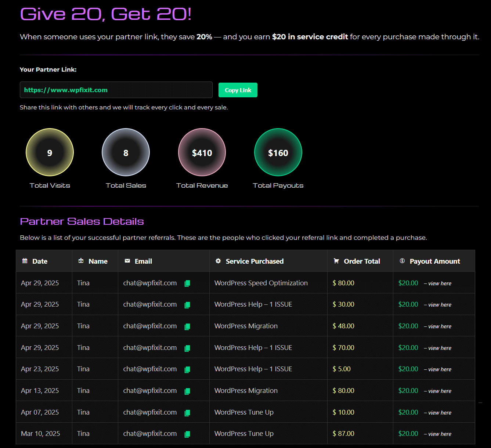The height and width of the screenshot is (448, 491).
Task: Click the Date column header
Action: [x=40, y=261]
